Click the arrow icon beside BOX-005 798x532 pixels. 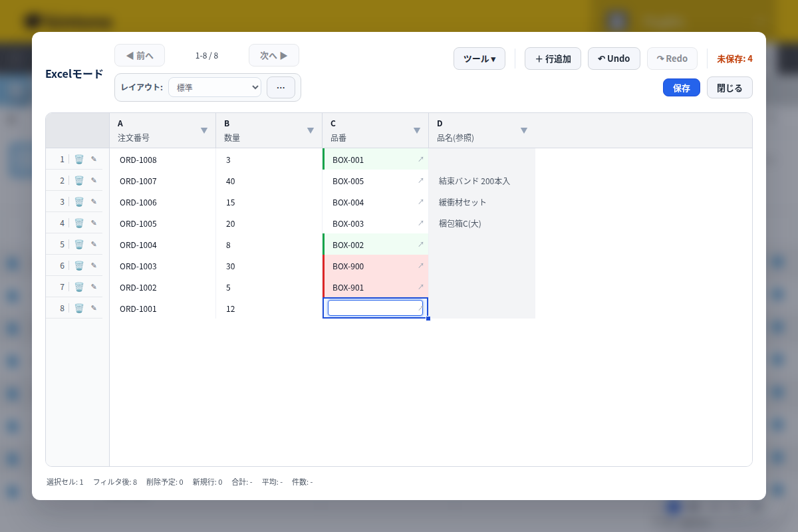click(x=420, y=180)
